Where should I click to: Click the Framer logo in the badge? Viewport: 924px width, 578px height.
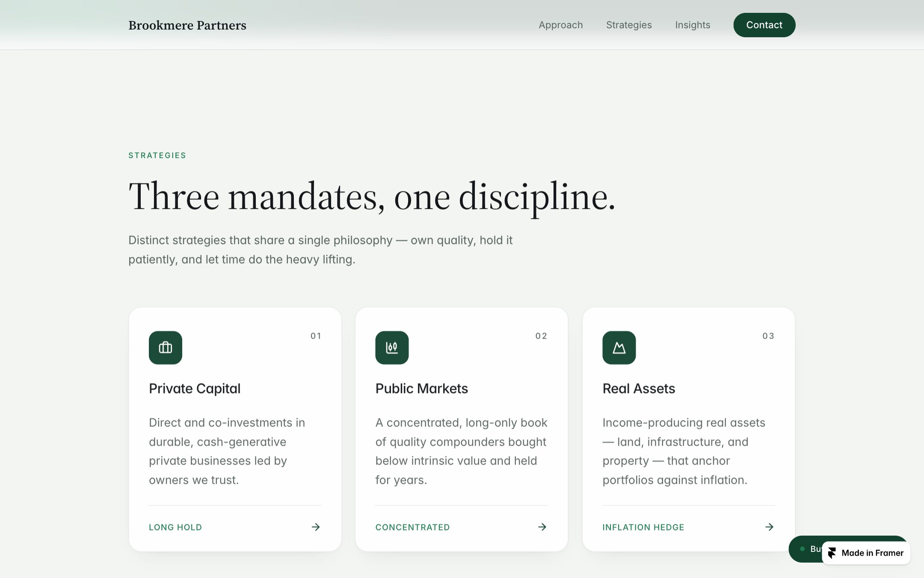832,553
